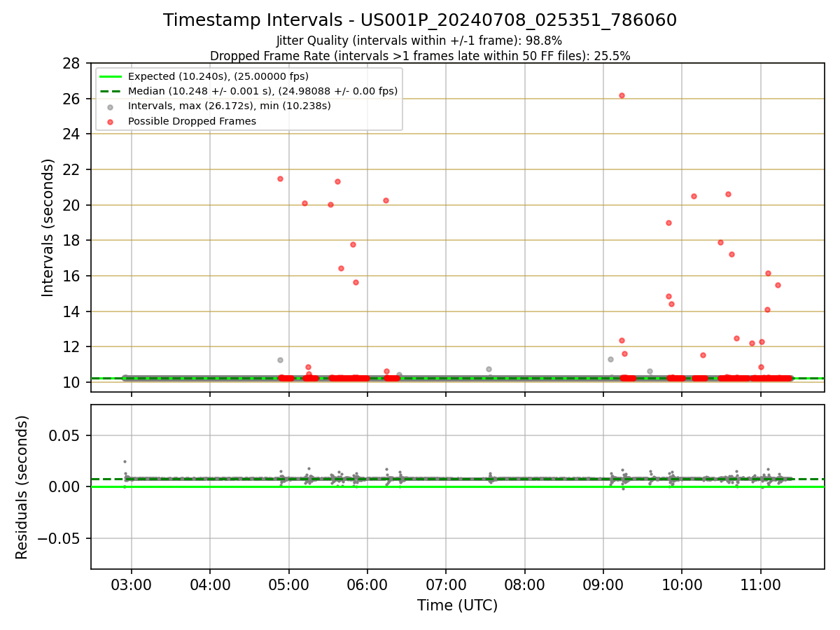
Task: Click the gray point near 07:30 above baseline
Action: click(489, 369)
